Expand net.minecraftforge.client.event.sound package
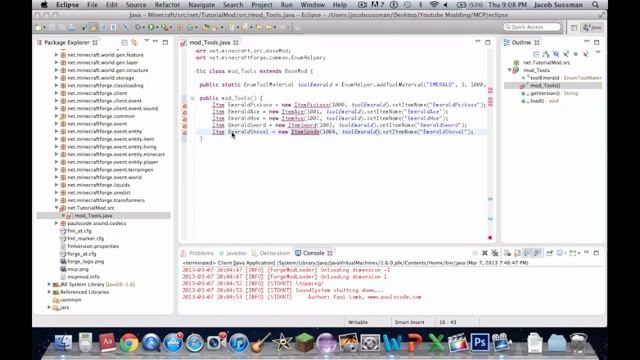The width and height of the screenshot is (640, 360). pos(56,108)
